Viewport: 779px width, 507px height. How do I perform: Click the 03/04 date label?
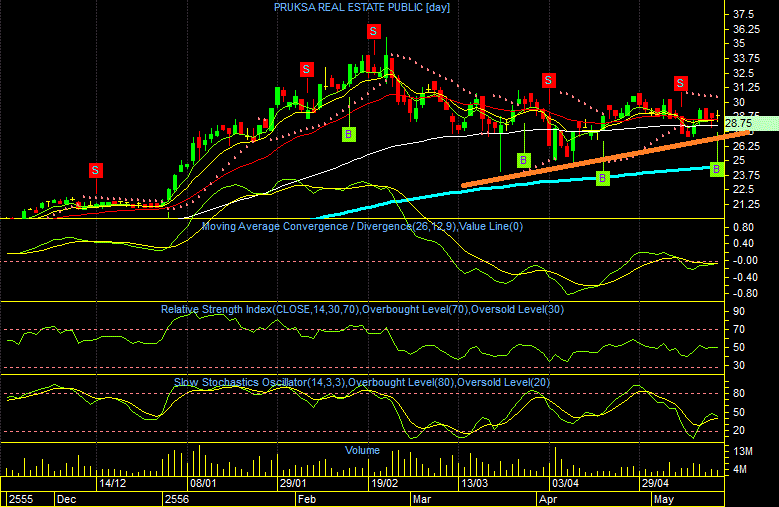(565, 484)
